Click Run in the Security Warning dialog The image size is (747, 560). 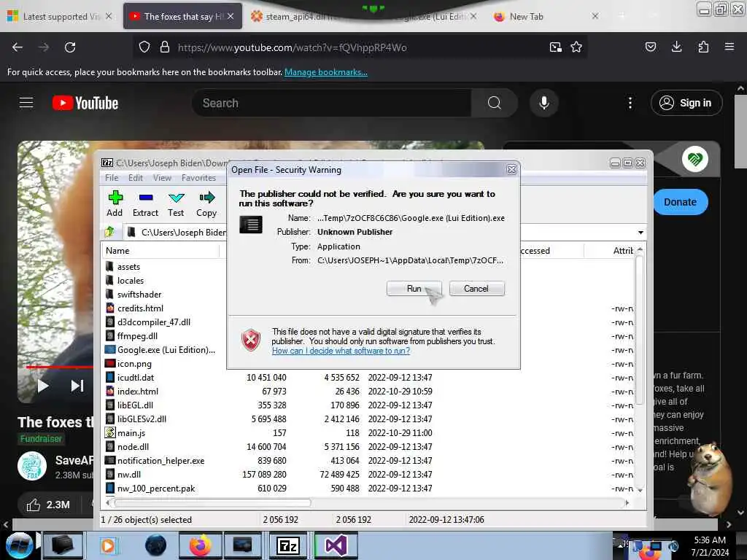pos(414,289)
